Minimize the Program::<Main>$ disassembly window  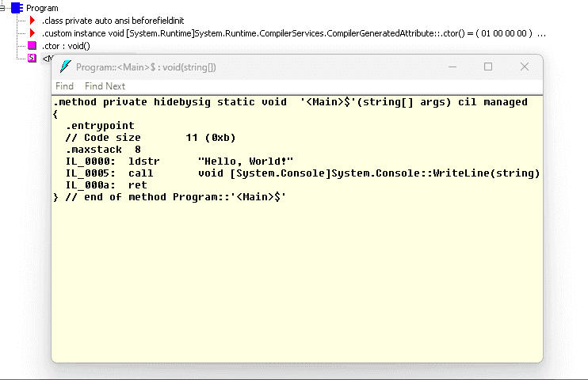coord(452,66)
